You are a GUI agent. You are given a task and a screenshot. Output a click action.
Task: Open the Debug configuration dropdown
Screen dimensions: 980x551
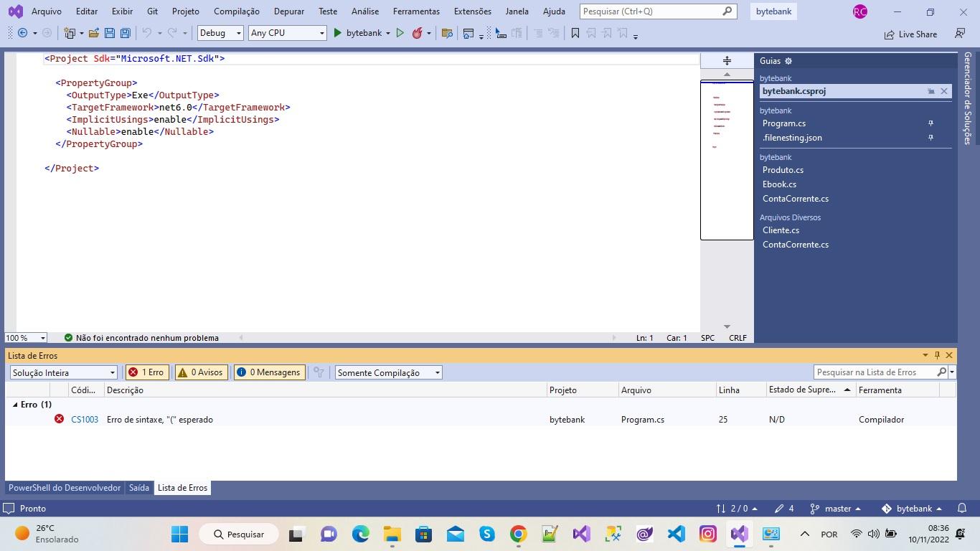[220, 33]
